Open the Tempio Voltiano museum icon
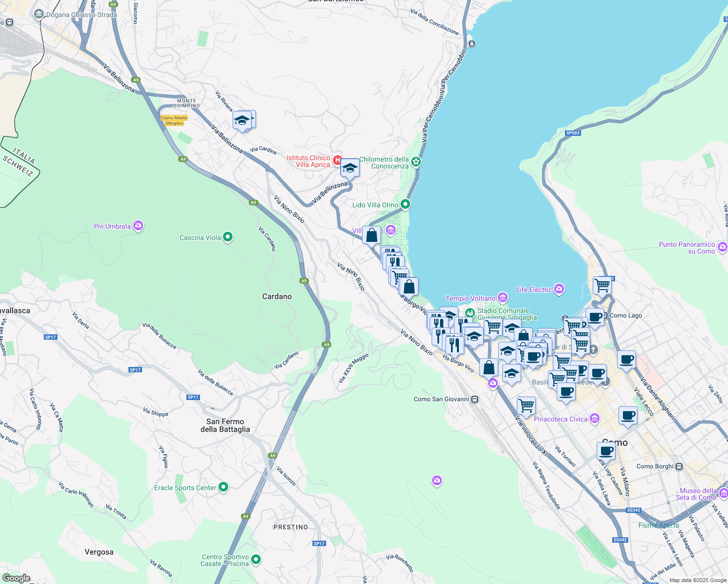Image resolution: width=728 pixels, height=584 pixels. tap(503, 297)
